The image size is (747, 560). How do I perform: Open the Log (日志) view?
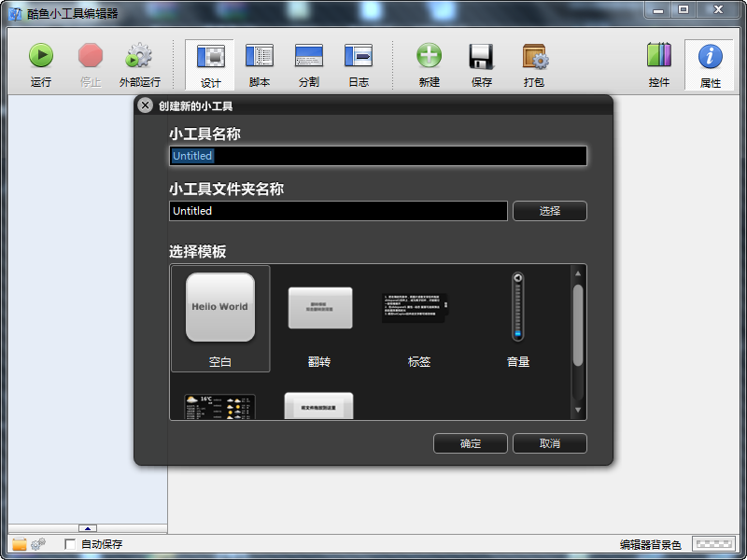click(359, 56)
